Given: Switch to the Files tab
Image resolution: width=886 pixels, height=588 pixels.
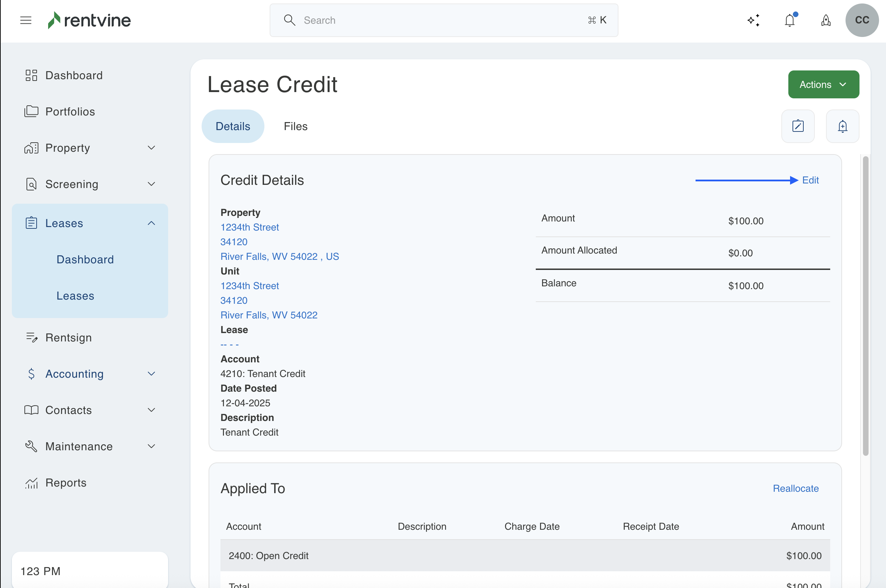Looking at the screenshot, I should tap(295, 126).
